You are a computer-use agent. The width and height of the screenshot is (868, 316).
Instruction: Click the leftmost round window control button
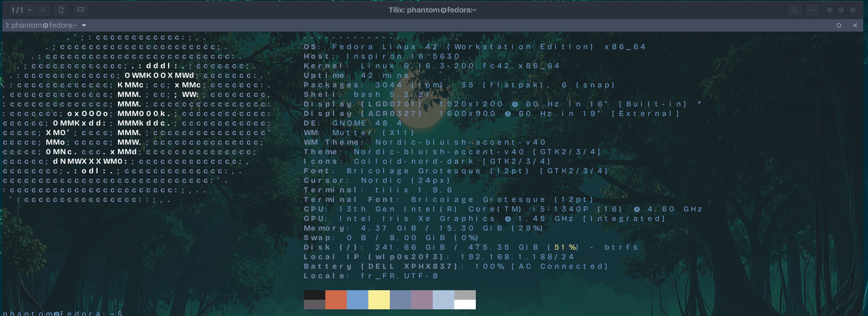coord(830,10)
